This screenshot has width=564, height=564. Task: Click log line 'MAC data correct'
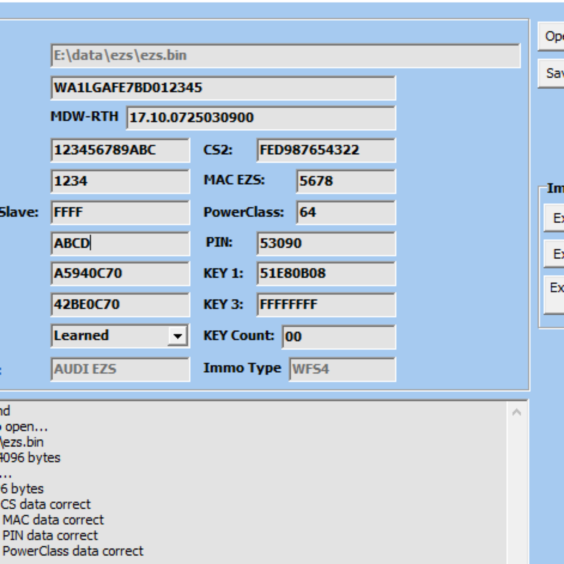[x=53, y=520]
